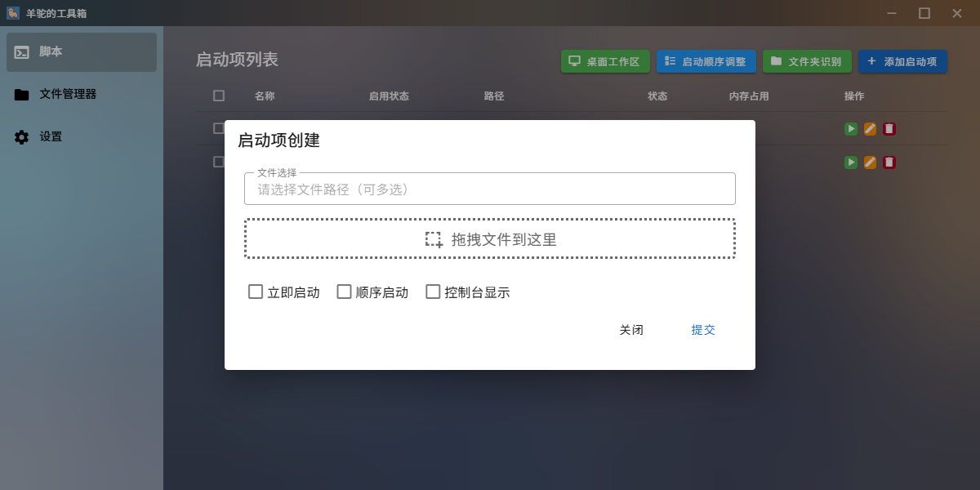
Task: Run the second startup item with green play icon
Action: [851, 163]
